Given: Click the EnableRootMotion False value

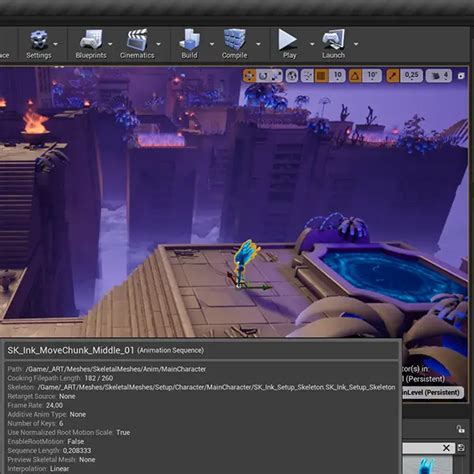Looking at the screenshot, I should (x=76, y=441).
